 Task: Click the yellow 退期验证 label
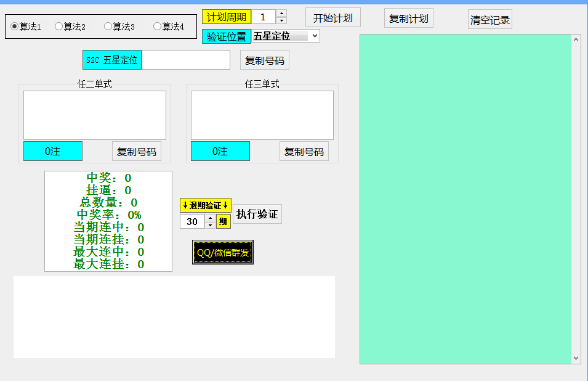206,205
